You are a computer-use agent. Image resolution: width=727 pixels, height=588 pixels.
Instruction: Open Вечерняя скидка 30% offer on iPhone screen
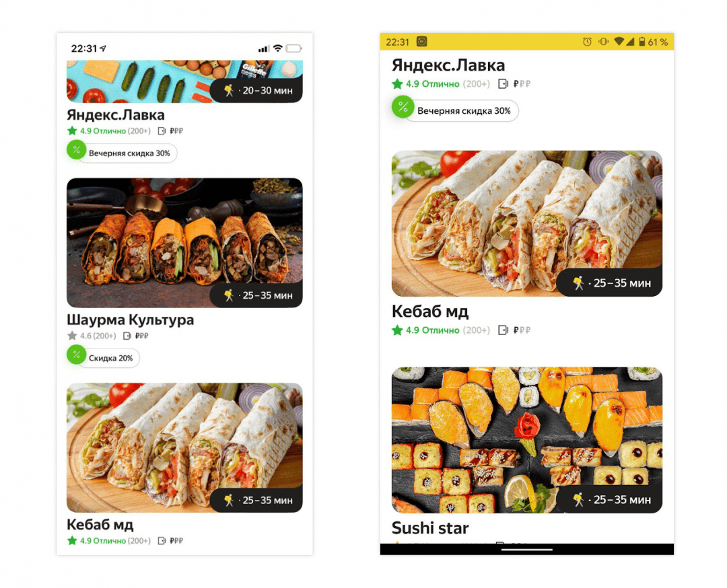122,153
